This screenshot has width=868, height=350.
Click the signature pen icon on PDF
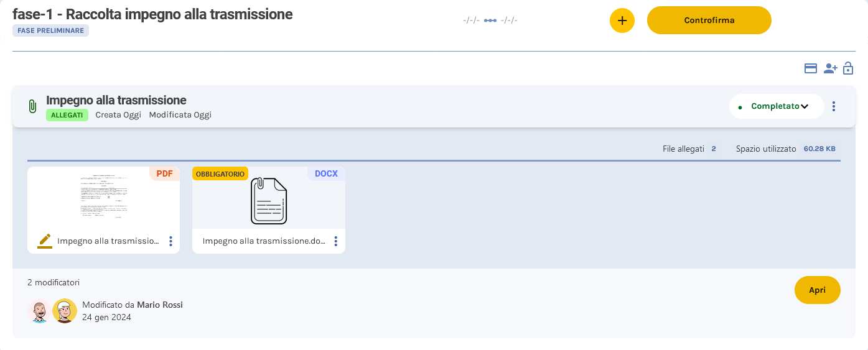[x=45, y=241]
